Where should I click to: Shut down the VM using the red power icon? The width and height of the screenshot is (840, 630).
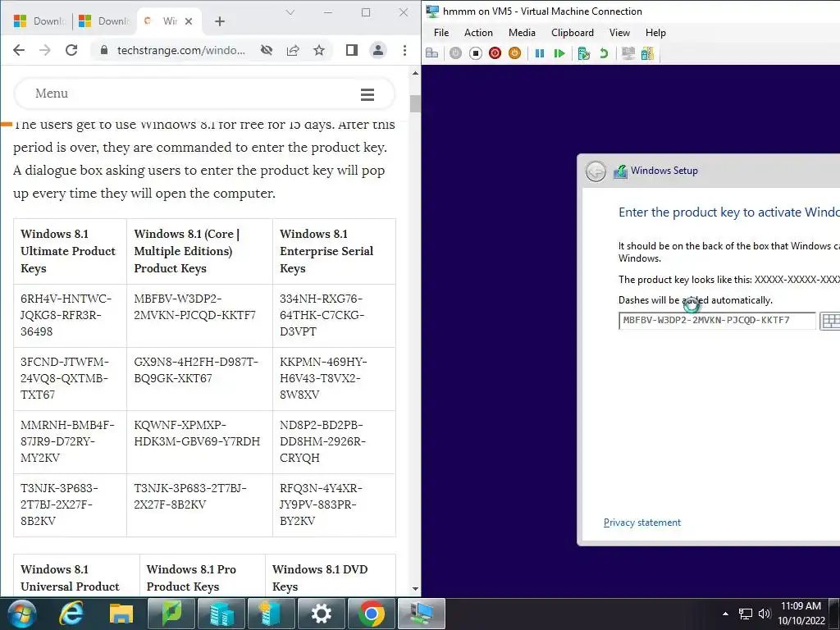[495, 53]
